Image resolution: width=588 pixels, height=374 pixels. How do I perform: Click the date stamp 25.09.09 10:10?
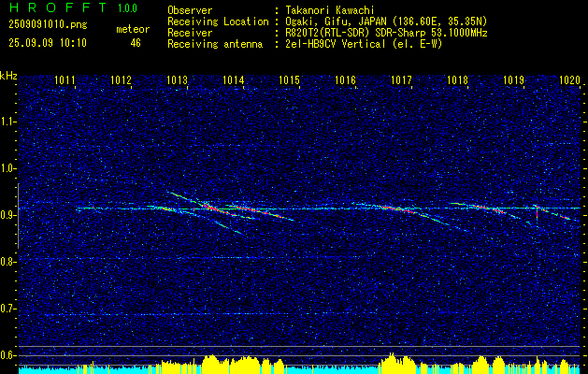tap(48, 43)
